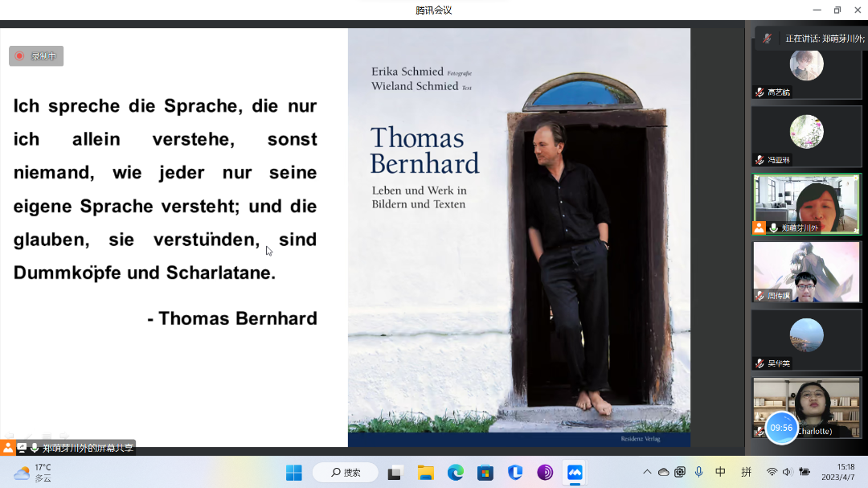
Task: Click the 腾讯会议 window title
Action: pyautogui.click(x=433, y=10)
